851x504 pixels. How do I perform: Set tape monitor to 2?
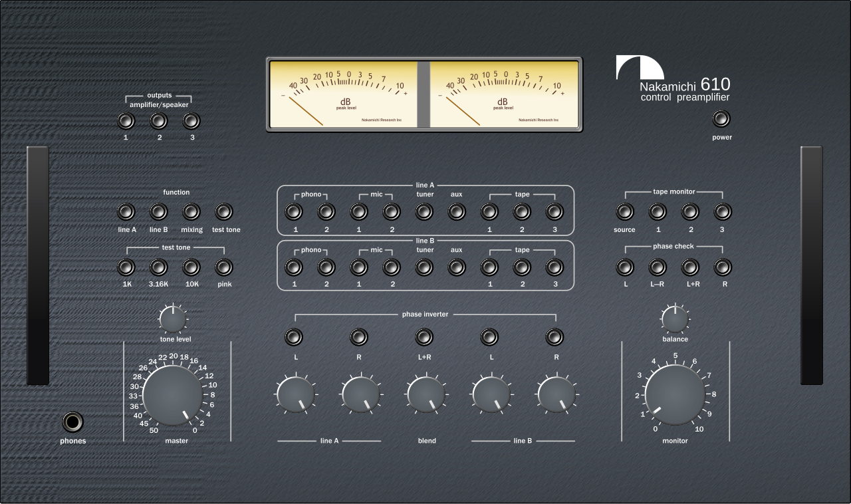coord(690,212)
